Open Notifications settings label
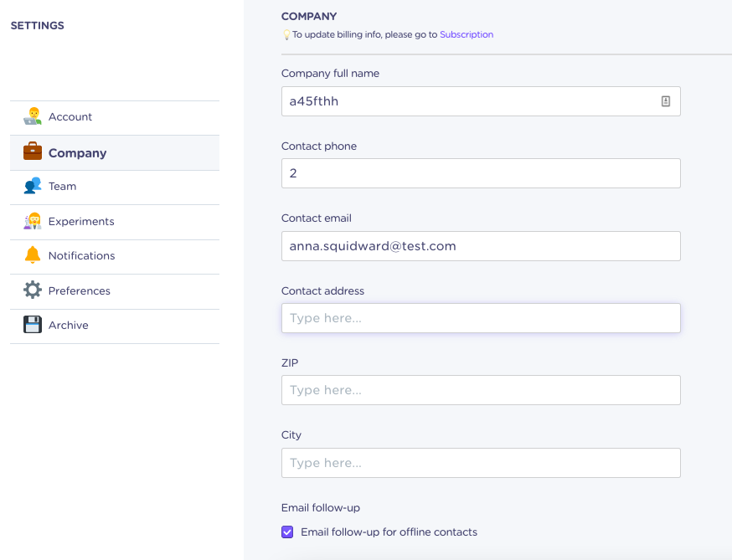Viewport: 732px width, 560px height. click(81, 256)
